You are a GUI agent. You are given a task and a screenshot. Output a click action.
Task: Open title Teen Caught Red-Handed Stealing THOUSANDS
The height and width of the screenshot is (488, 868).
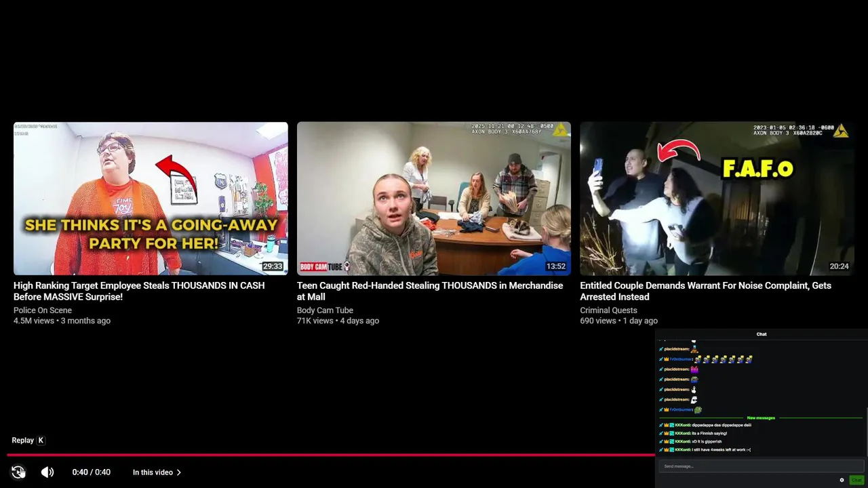pos(430,291)
